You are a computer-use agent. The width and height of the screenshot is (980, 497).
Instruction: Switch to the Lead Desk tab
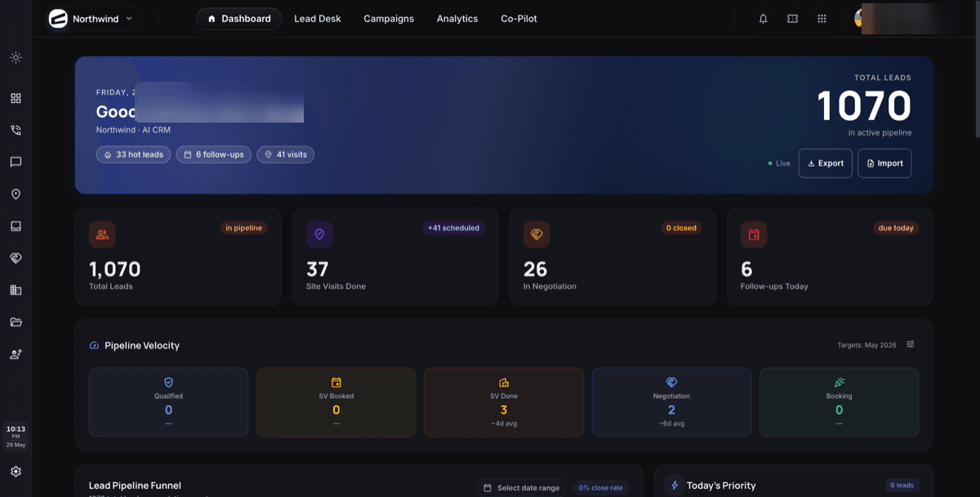tap(318, 19)
